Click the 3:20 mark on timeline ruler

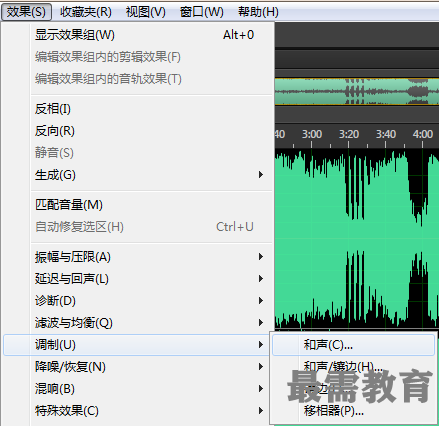click(349, 134)
